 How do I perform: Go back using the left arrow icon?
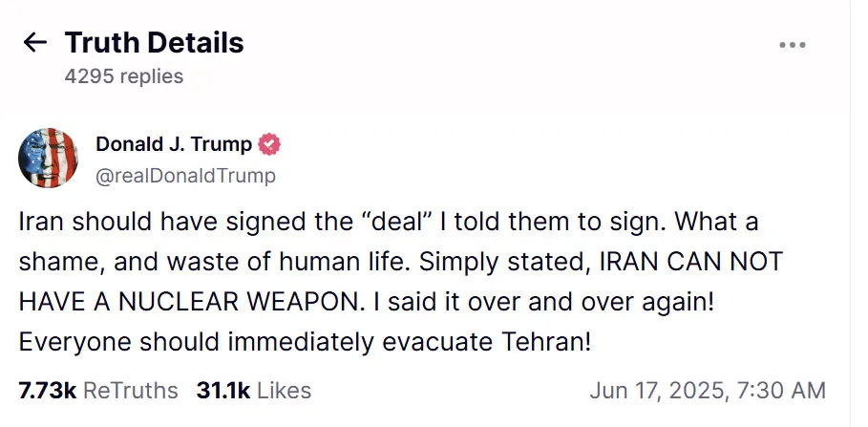click(35, 43)
